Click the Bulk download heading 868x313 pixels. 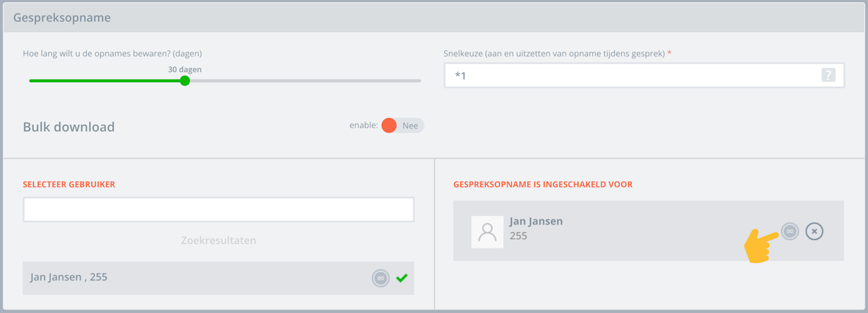68,127
